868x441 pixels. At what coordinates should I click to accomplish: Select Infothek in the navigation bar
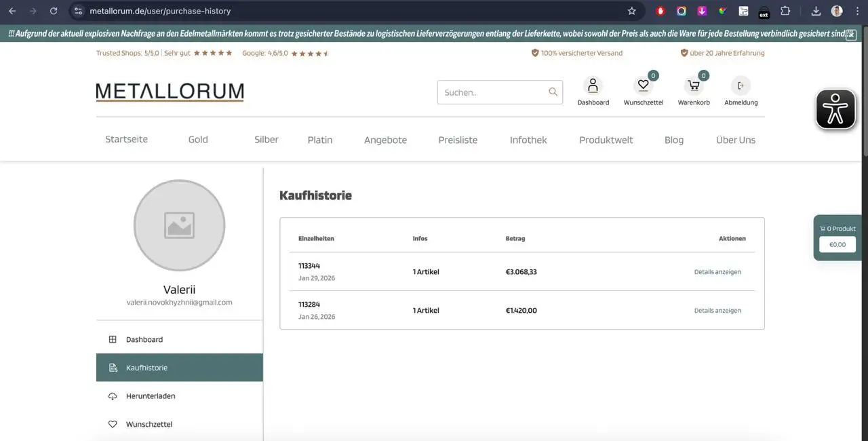528,140
